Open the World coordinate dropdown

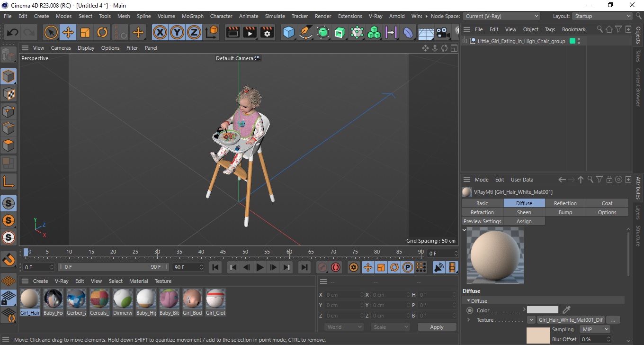pyautogui.click(x=344, y=327)
